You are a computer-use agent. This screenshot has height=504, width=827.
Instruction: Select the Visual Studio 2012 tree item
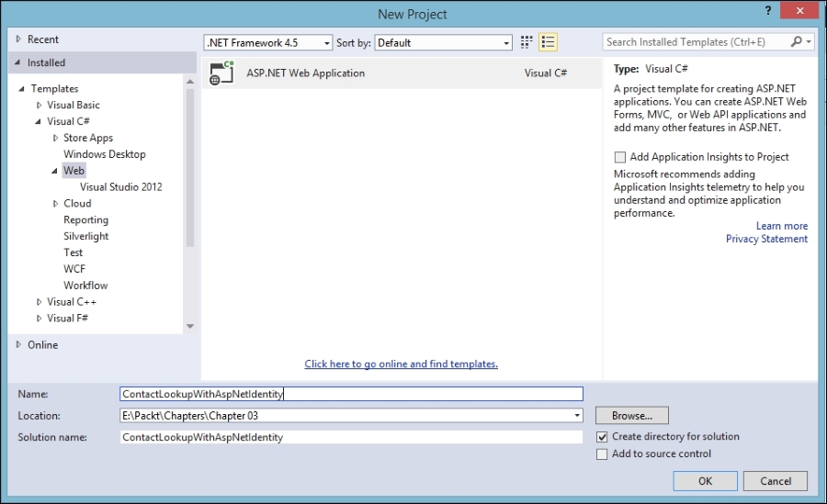coord(120,187)
